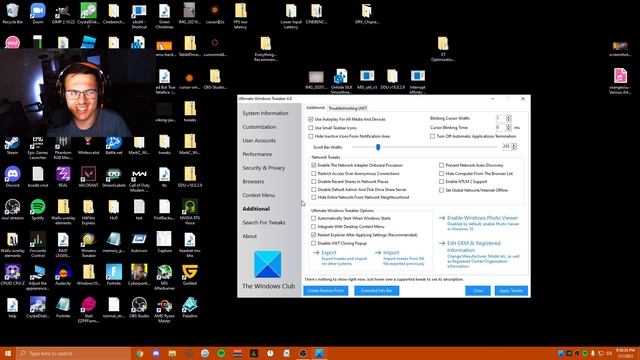Viewport: 640px width, 360px height.
Task: Open File Explorer from the taskbar
Action: point(172,353)
